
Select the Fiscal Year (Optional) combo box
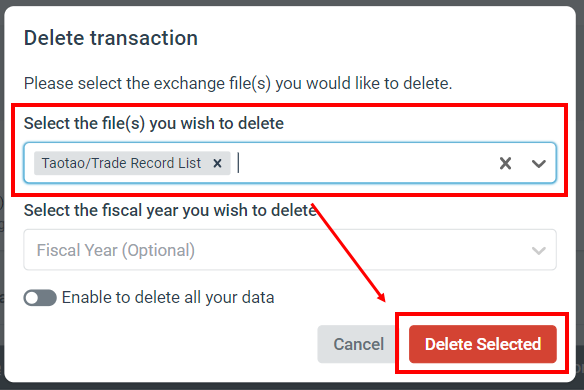[290, 250]
